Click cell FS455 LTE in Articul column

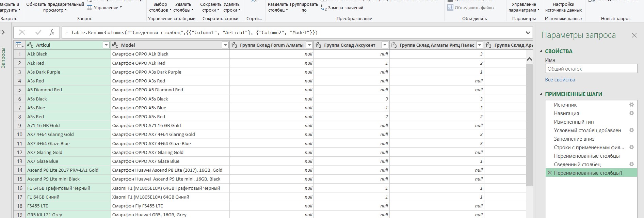68,206
